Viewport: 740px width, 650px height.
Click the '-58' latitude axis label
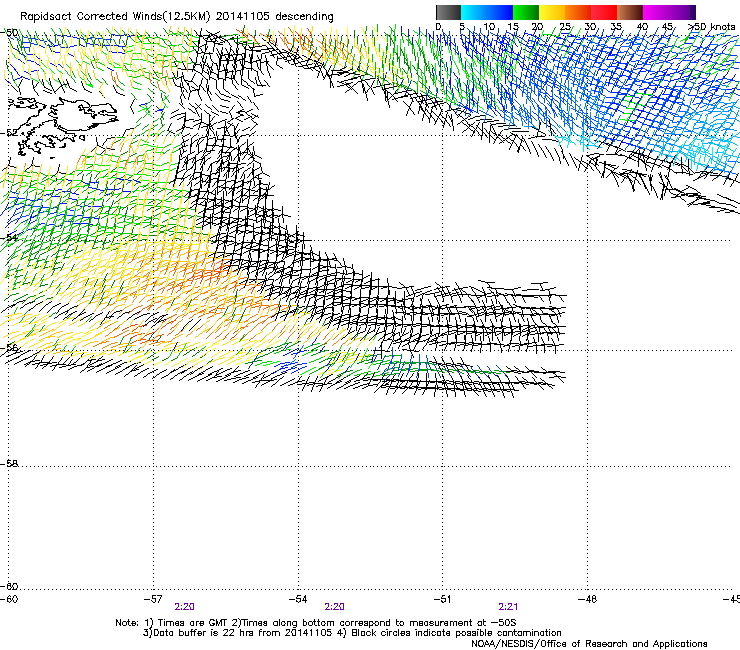point(9,464)
